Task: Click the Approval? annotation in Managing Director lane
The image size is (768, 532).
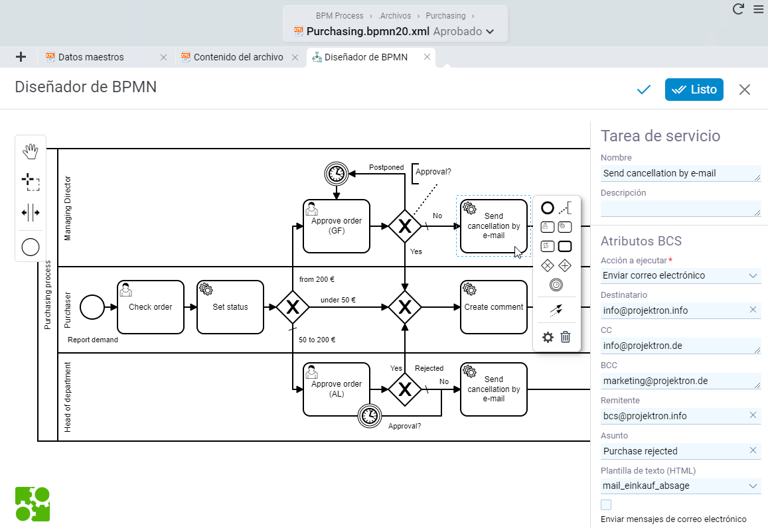Action: point(433,172)
